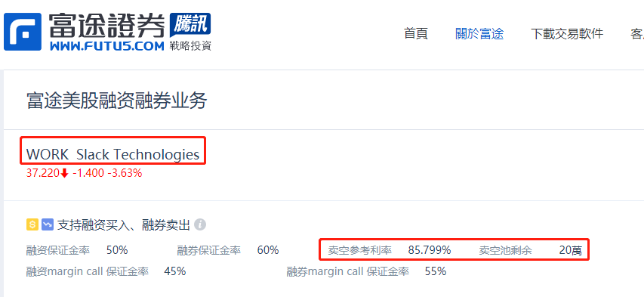Click the WORK Slack Technologies stock name
644x297 pixels.
(113, 154)
